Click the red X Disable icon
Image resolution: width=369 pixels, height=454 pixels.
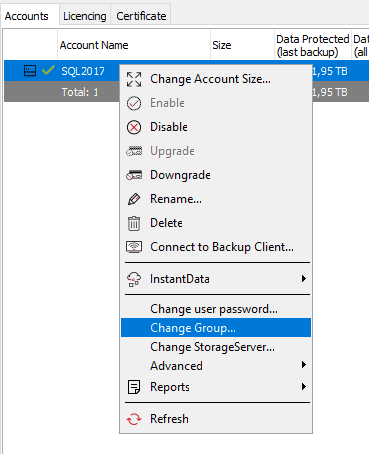pyautogui.click(x=134, y=127)
